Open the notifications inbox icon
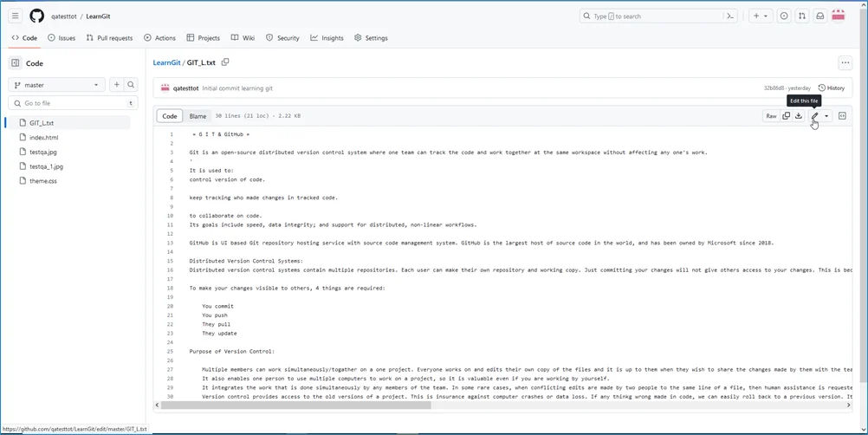The image size is (868, 435). point(819,16)
